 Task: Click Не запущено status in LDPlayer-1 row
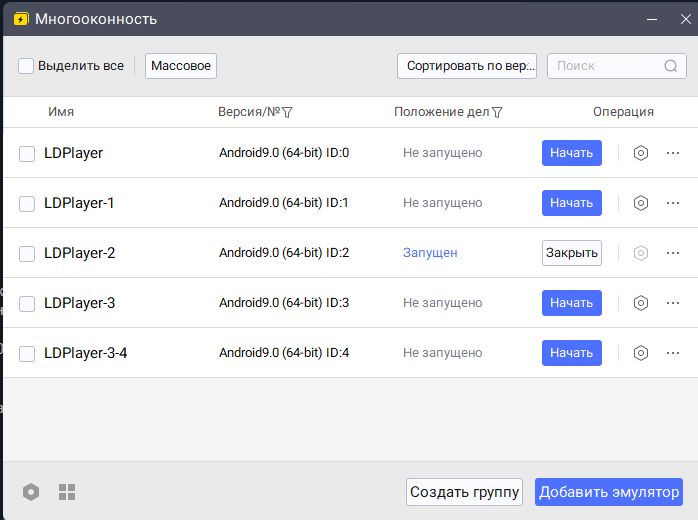pyautogui.click(x=442, y=203)
